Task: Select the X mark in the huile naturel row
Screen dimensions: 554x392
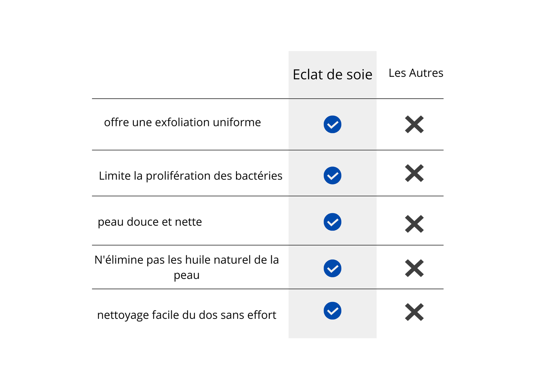Action: [414, 268]
